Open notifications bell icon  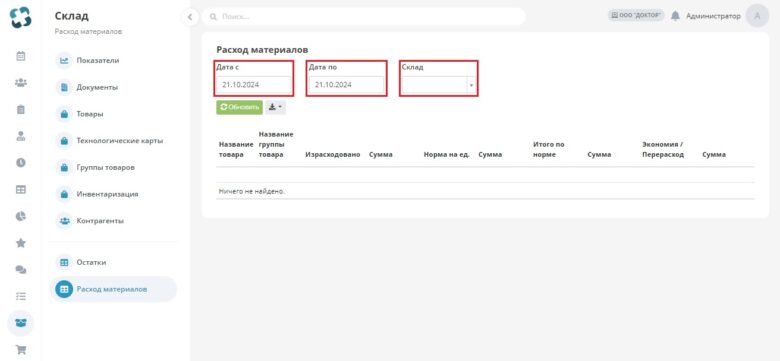tap(675, 16)
